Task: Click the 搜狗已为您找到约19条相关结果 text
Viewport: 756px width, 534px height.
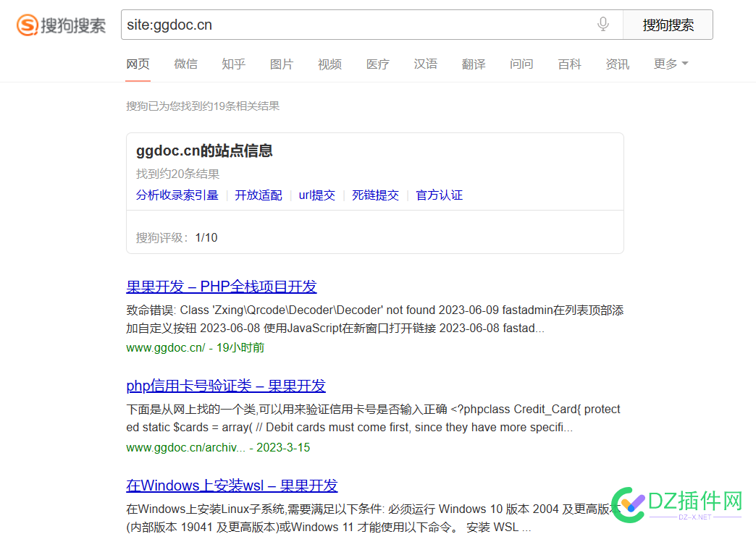Action: [203, 106]
